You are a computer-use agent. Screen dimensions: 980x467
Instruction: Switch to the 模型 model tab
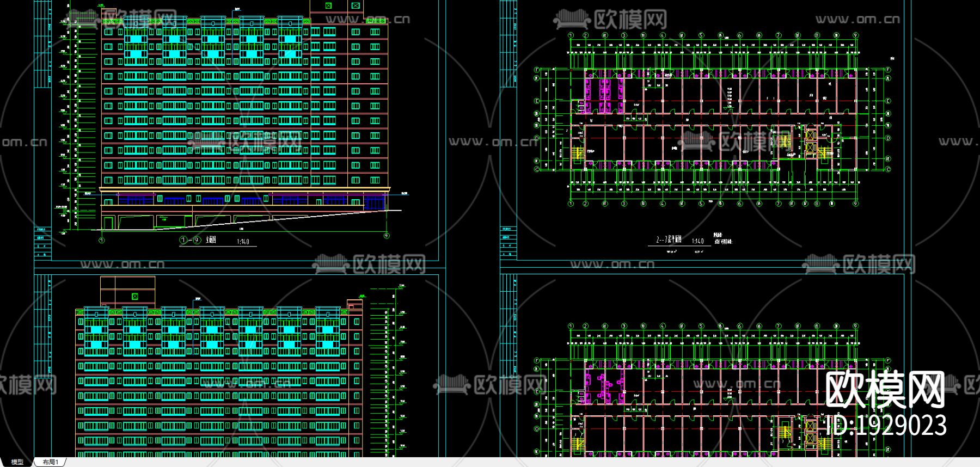point(17,462)
